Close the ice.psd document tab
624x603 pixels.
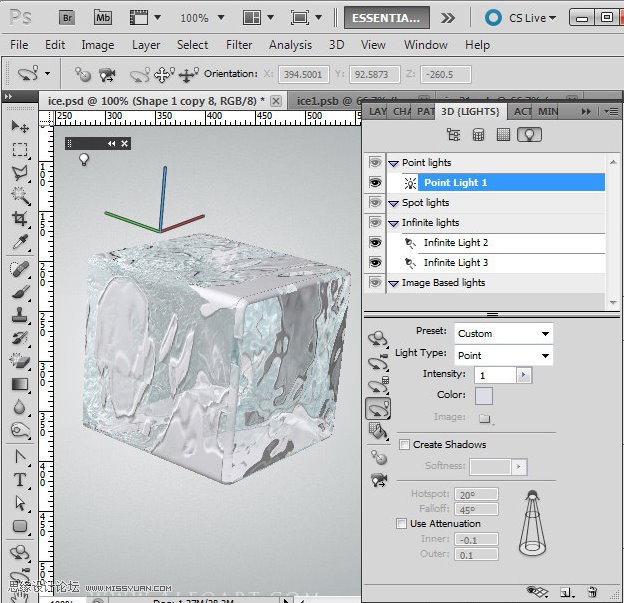pos(276,101)
